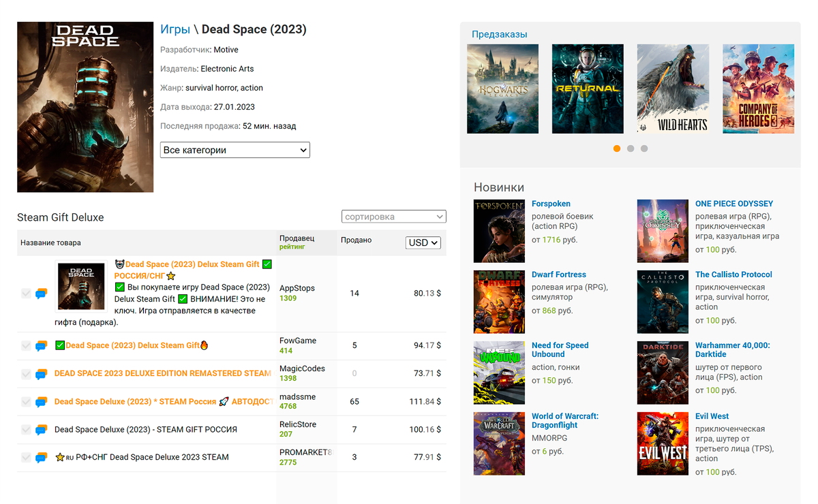Screen dimensions: 818x504
Task: Click the grey checkmark icon in the madssme row
Action: coord(26,402)
